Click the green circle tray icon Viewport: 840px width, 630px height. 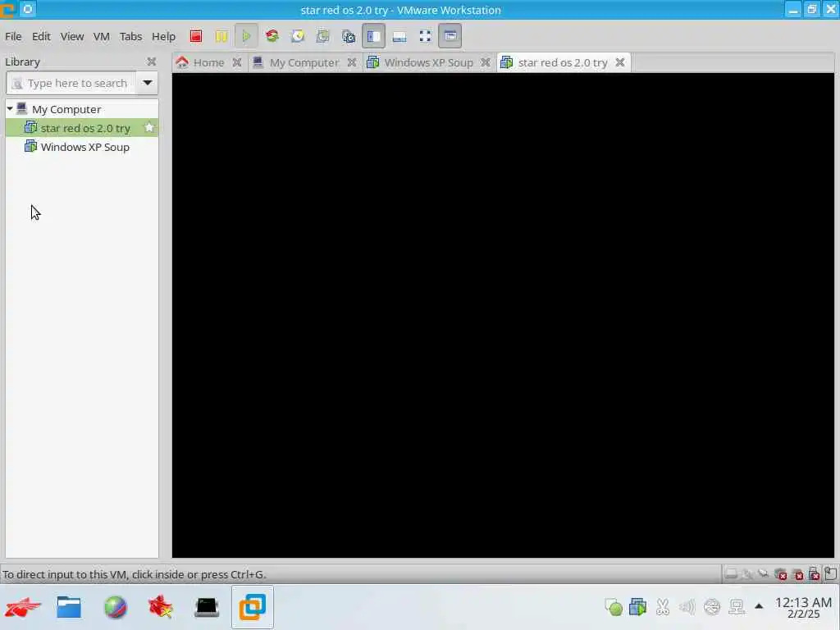coord(614,607)
